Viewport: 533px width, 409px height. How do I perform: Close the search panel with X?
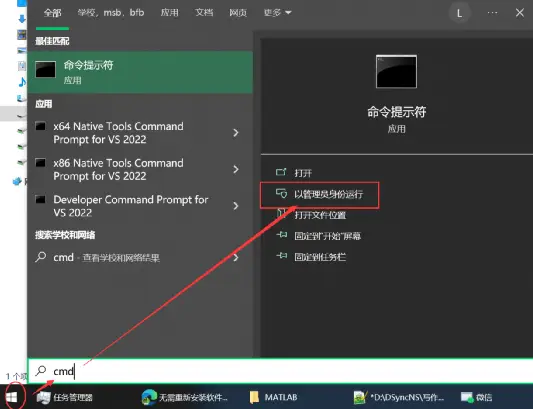pyautogui.click(x=519, y=13)
